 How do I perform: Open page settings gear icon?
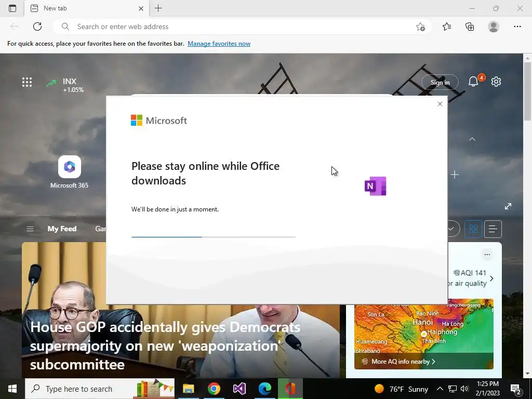click(496, 82)
